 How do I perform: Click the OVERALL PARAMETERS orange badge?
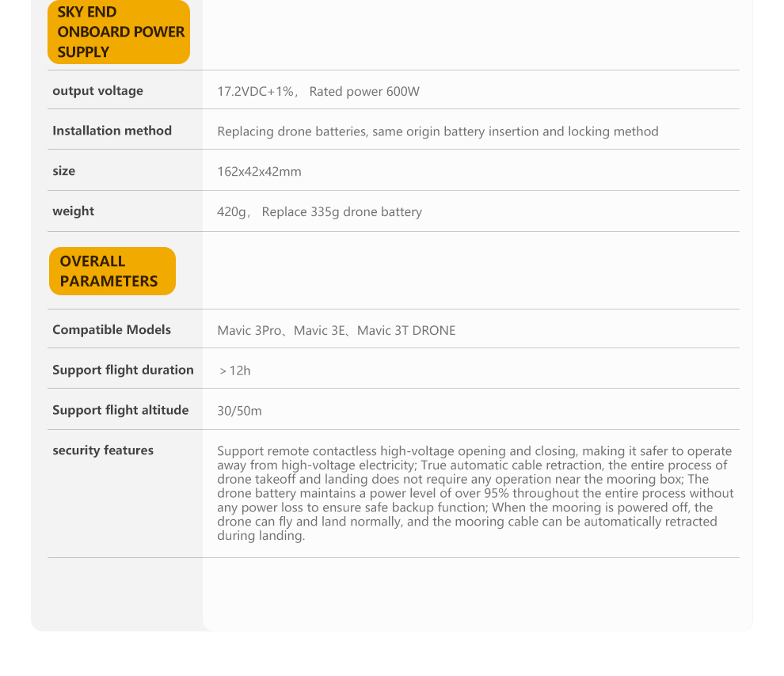tap(112, 271)
